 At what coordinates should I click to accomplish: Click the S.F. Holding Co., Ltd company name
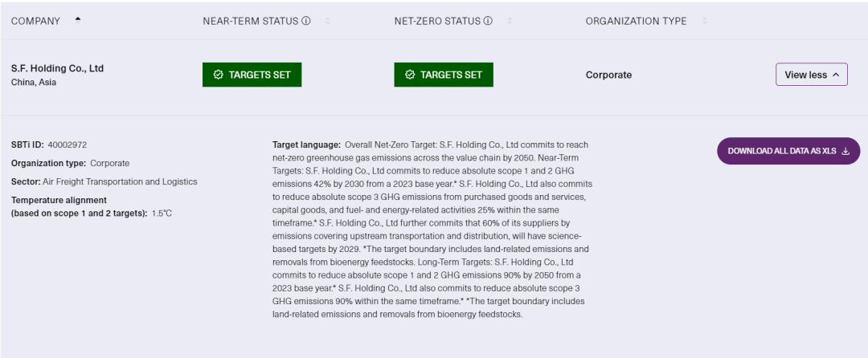[x=57, y=68]
